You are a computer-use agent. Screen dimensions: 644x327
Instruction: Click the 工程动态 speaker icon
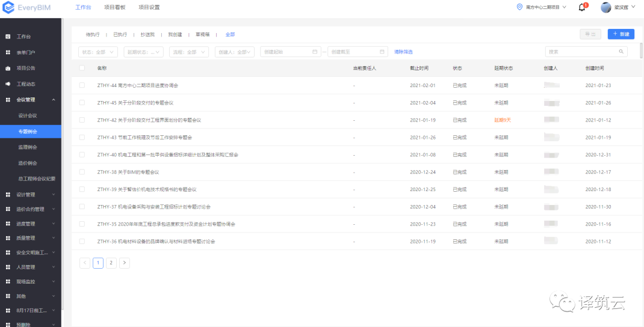tap(8, 84)
